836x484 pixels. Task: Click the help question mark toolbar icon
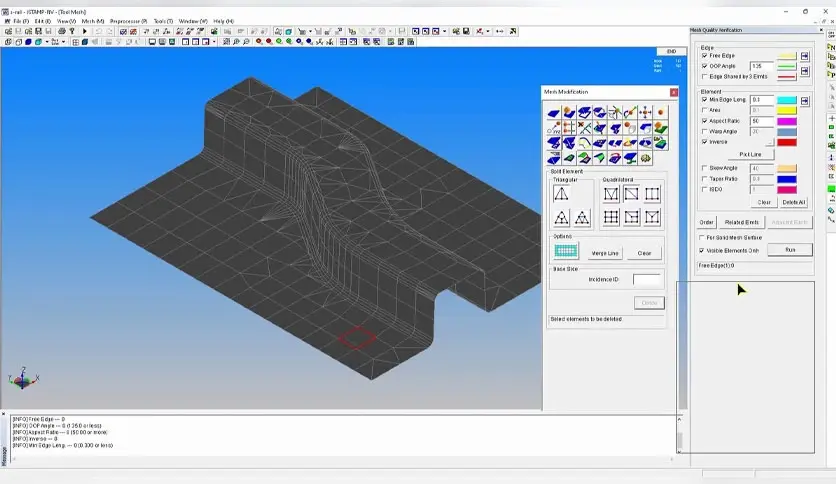(x=72, y=31)
